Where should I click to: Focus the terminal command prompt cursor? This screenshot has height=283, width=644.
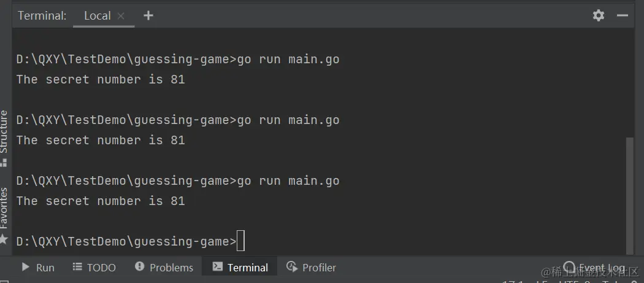[x=240, y=241]
